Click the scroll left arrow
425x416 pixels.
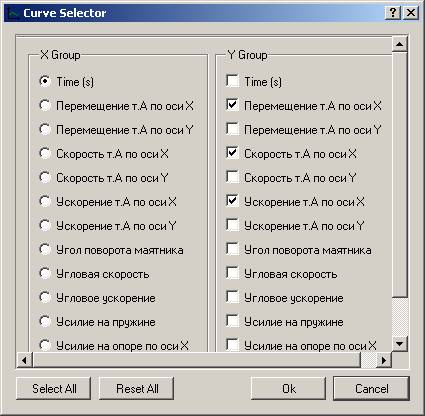pos(25,360)
